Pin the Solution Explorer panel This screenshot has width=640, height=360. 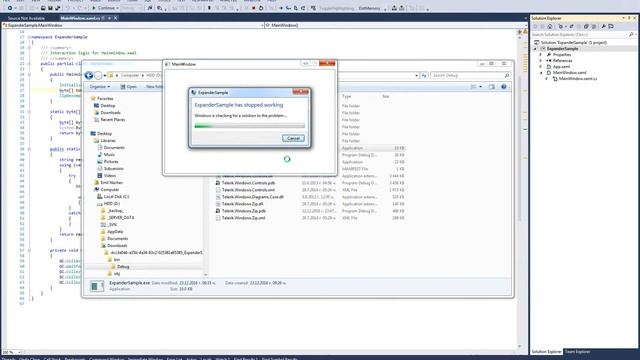pyautogui.click(x=629, y=18)
